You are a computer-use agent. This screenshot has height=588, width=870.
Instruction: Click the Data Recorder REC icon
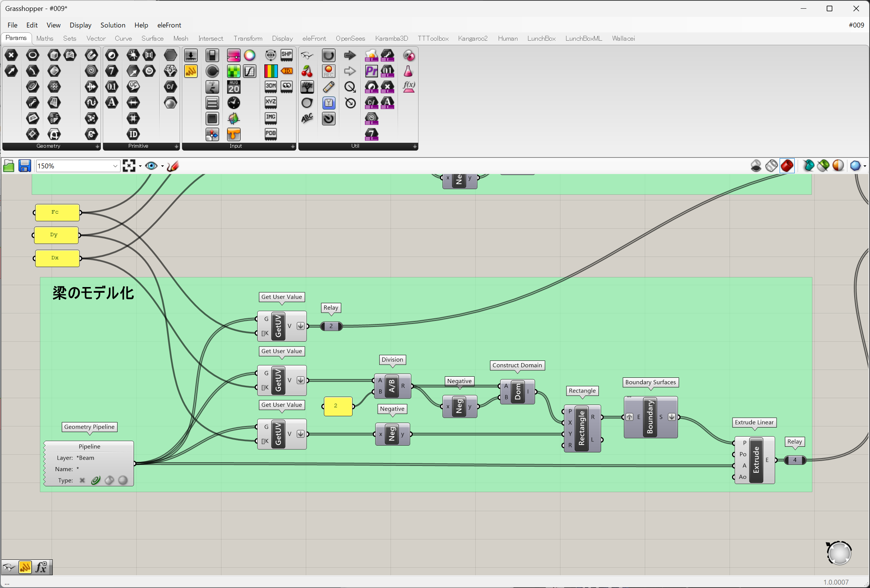(328, 71)
